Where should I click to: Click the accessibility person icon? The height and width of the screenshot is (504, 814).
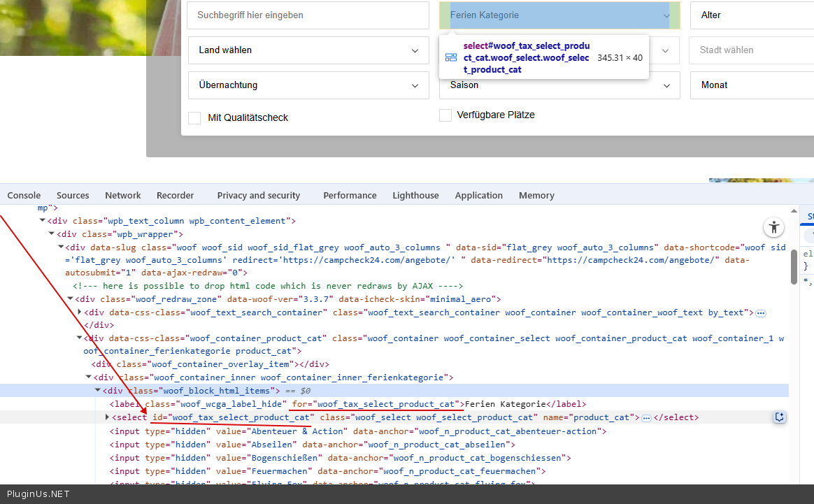(773, 227)
